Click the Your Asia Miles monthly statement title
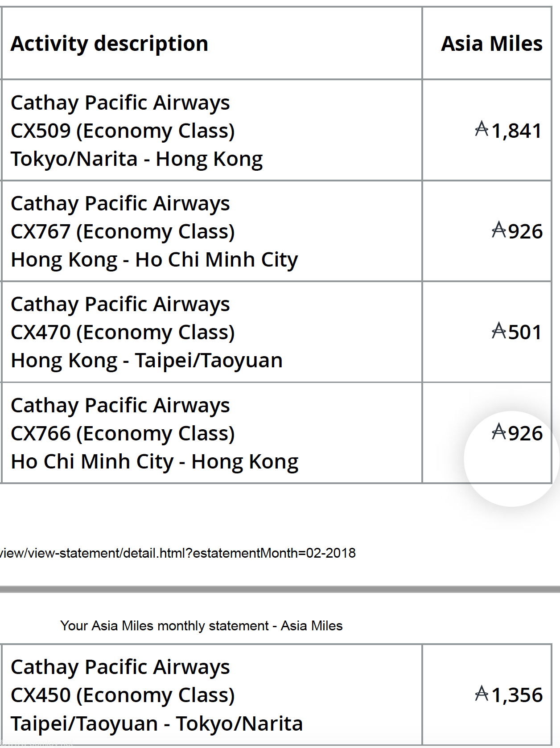This screenshot has height=748, width=560. pos(202,626)
